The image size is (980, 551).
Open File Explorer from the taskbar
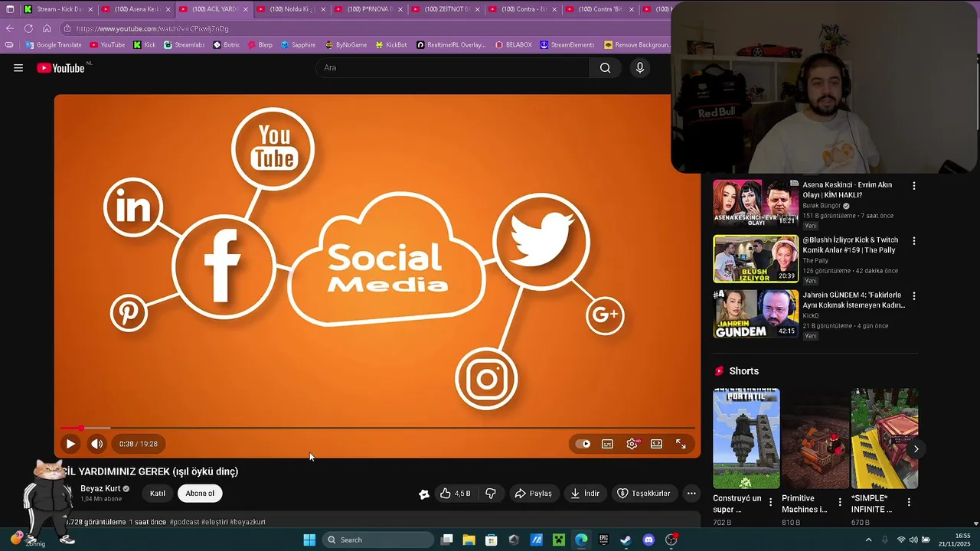[469, 540]
